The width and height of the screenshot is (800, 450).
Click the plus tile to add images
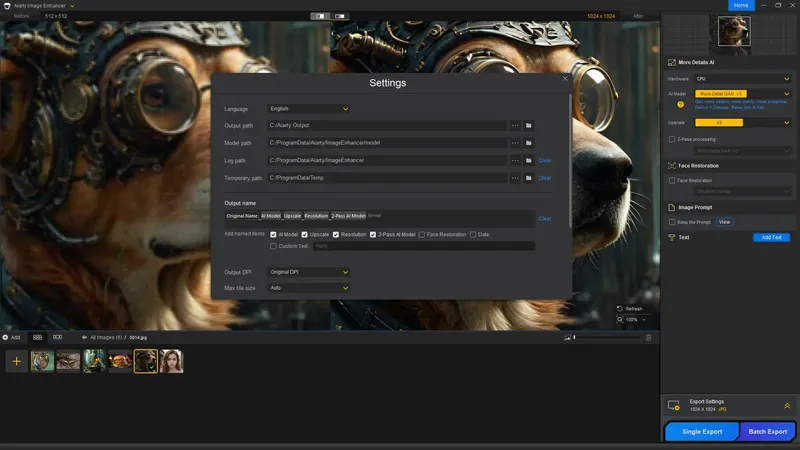[x=16, y=362]
